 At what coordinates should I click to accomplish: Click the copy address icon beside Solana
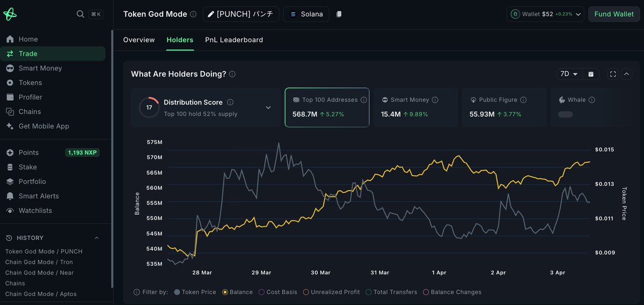(x=339, y=14)
